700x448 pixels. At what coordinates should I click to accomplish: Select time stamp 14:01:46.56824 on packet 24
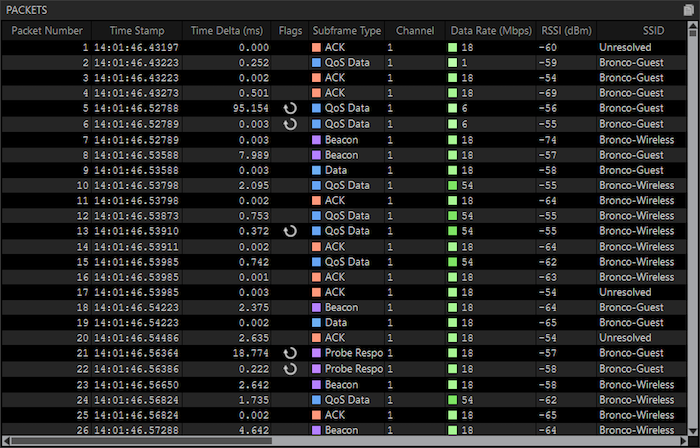pyautogui.click(x=136, y=400)
